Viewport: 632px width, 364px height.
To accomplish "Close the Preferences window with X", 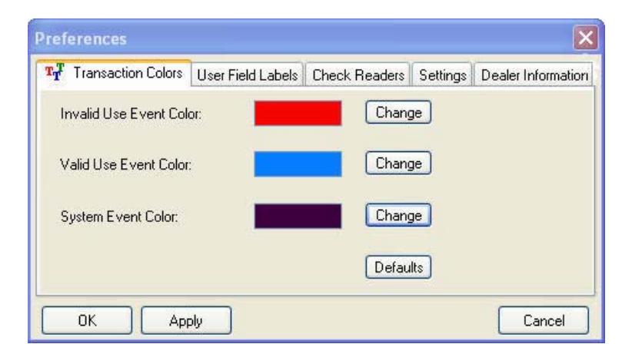I will point(586,38).
